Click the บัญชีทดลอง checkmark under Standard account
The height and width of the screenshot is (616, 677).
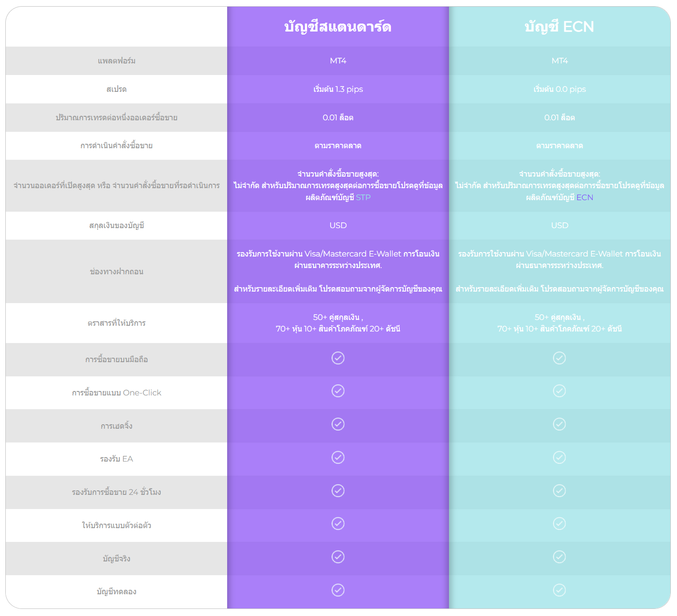coord(338,590)
